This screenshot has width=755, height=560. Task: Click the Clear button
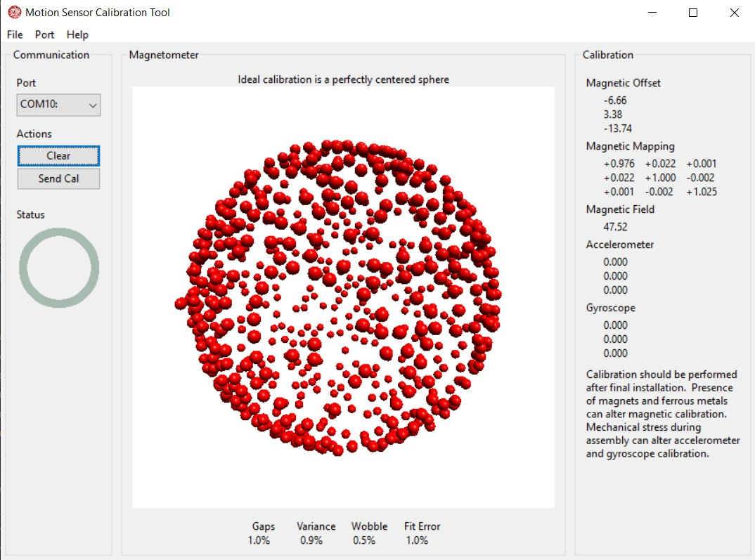(58, 155)
